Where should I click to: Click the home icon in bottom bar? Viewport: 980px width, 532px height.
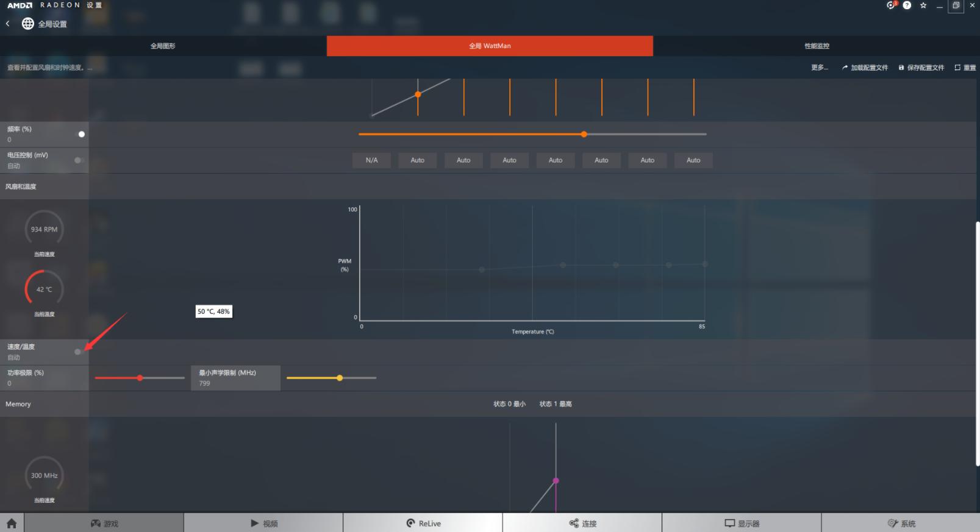(12, 523)
